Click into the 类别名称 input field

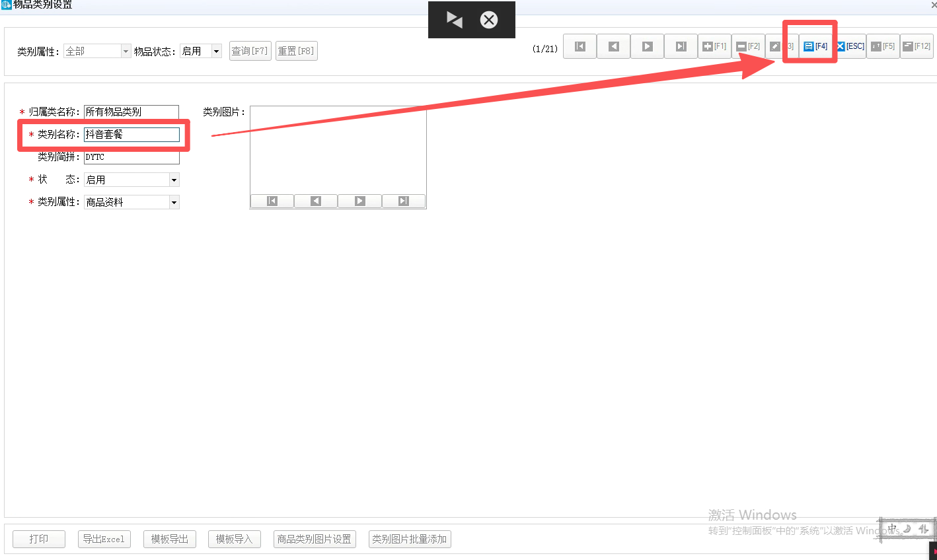tap(131, 134)
